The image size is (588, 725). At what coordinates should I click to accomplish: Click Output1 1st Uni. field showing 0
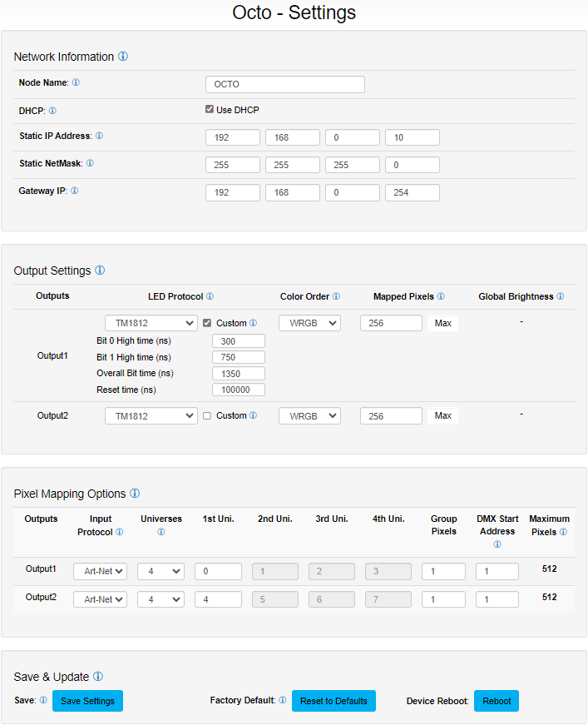click(x=218, y=572)
